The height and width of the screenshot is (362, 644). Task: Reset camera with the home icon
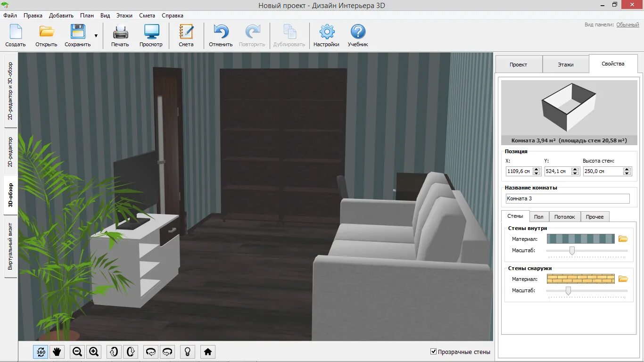click(x=208, y=352)
